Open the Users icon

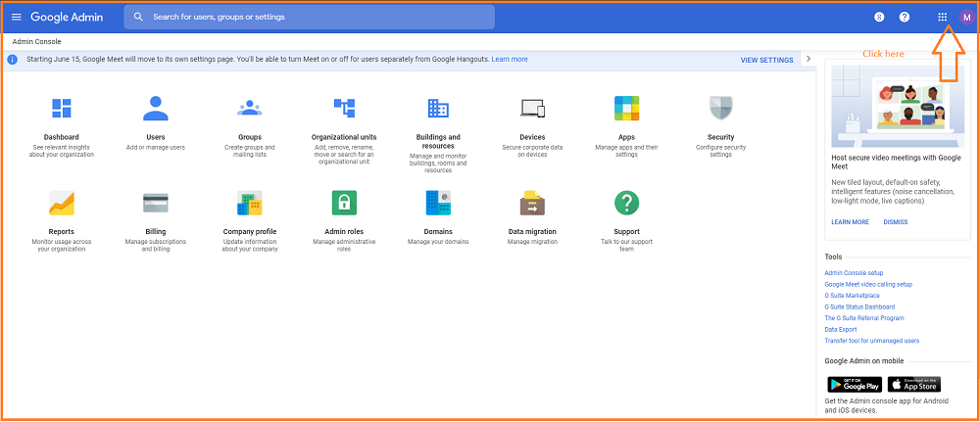pyautogui.click(x=156, y=108)
